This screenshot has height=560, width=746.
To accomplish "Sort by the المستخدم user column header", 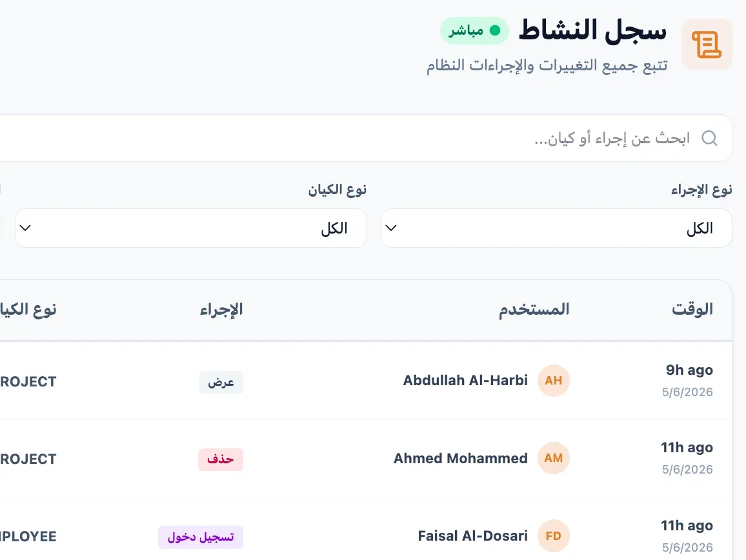I will click(x=534, y=309).
